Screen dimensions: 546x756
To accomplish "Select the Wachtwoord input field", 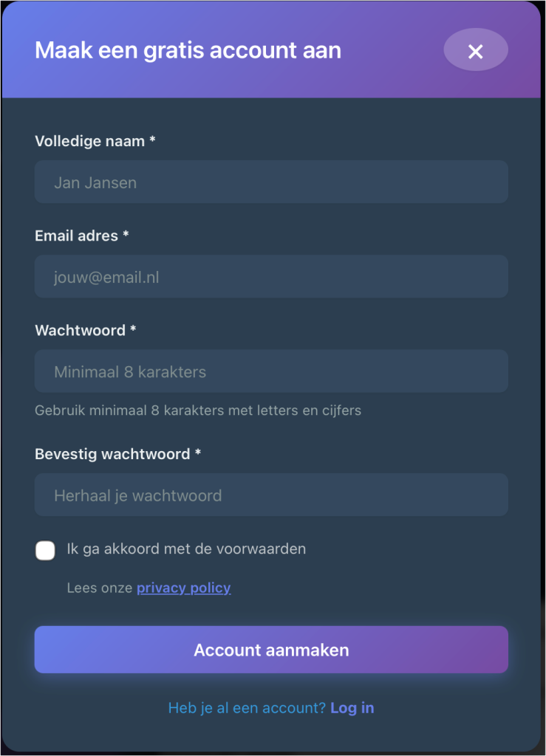I will (271, 371).
